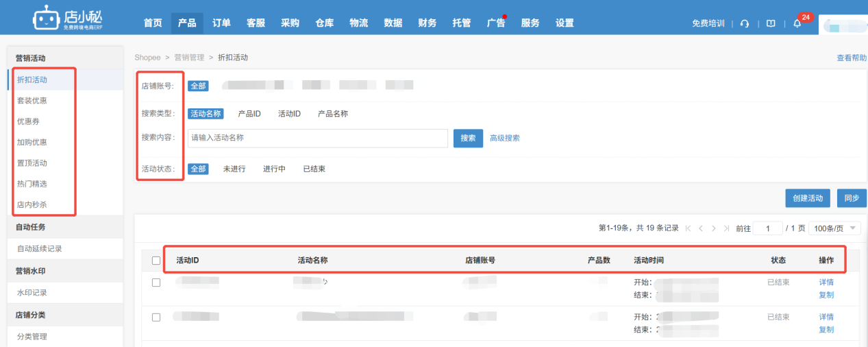This screenshot has height=347, width=868.
Task: Click the 店铺账号 column header
Action: click(480, 261)
